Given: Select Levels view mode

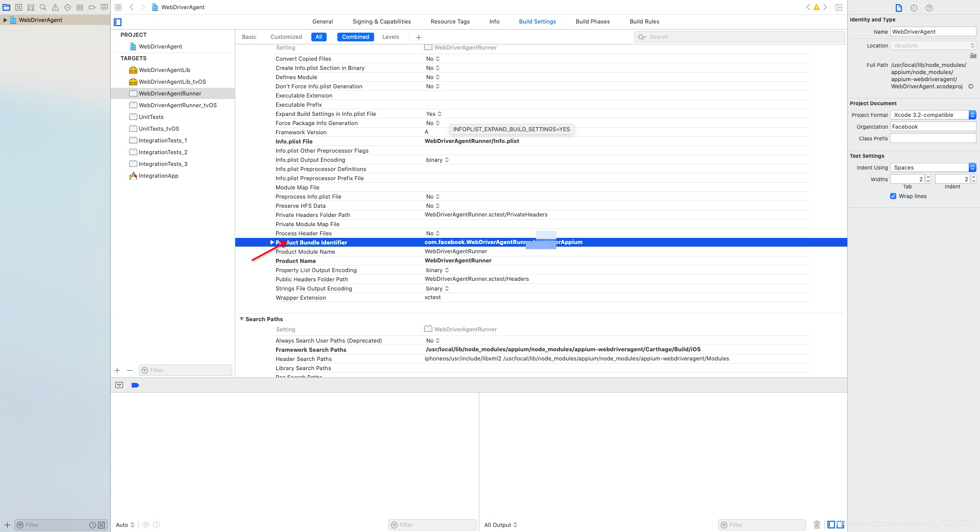Looking at the screenshot, I should (390, 37).
